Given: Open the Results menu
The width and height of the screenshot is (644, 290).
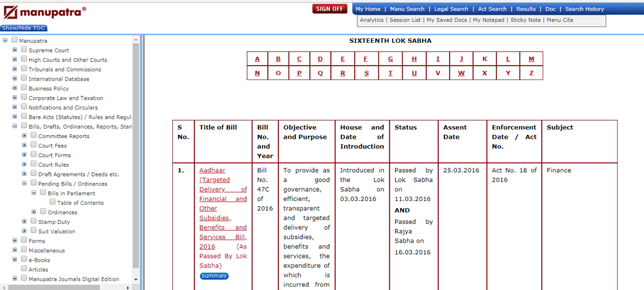Looking at the screenshot, I should coord(526,9).
